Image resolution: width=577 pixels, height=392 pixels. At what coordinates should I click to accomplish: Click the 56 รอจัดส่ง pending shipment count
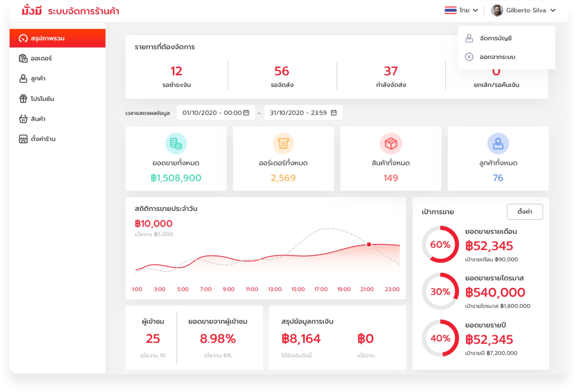[x=282, y=71]
